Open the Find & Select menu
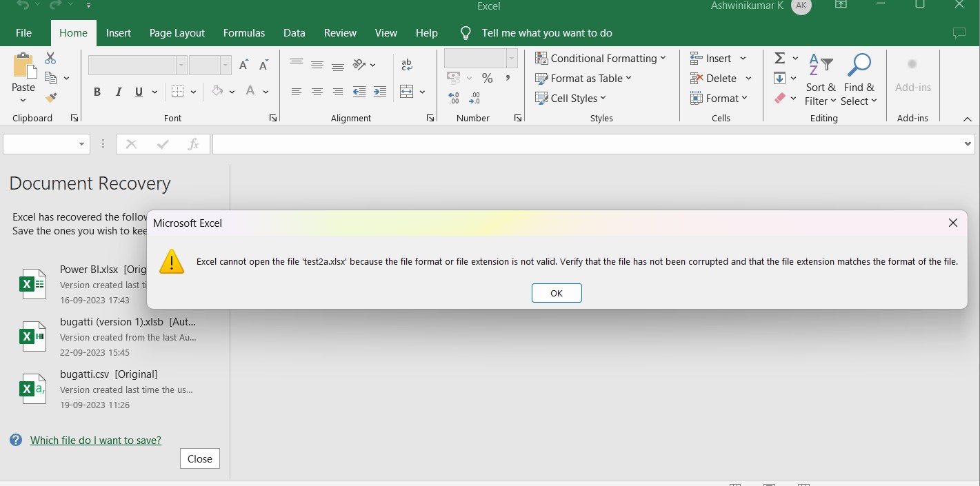Viewport: 980px width, 486px height. click(x=859, y=80)
